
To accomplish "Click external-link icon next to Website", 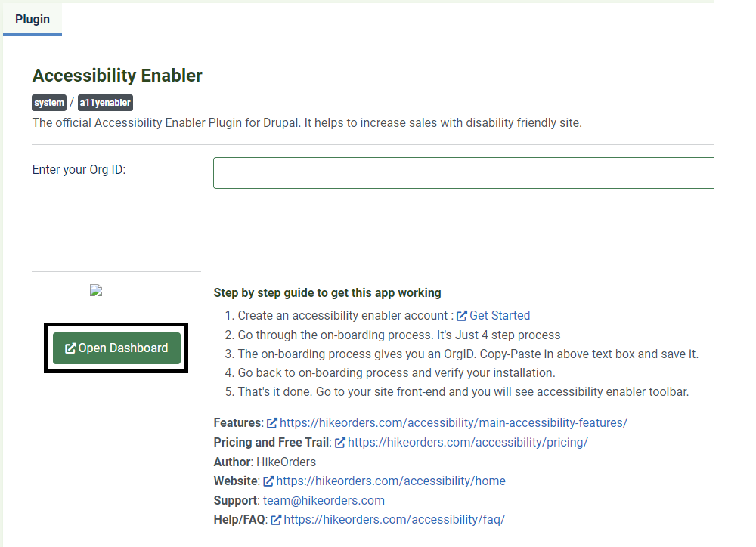I will [x=268, y=481].
